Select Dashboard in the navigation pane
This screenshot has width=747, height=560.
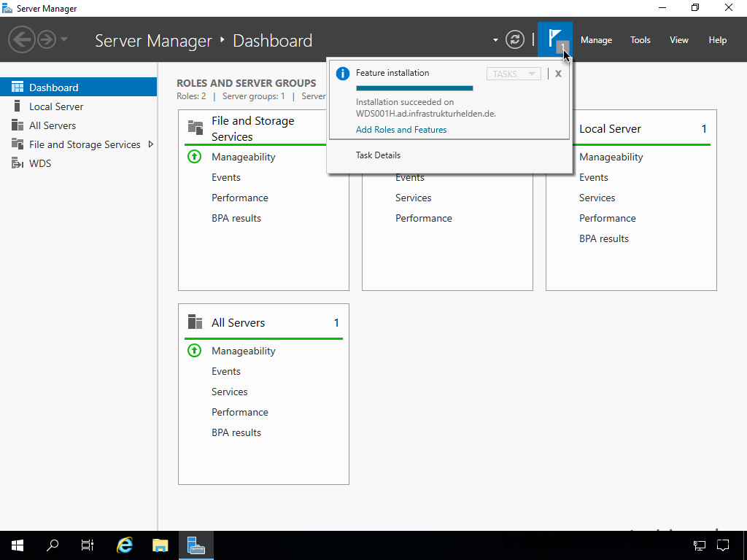point(78,87)
